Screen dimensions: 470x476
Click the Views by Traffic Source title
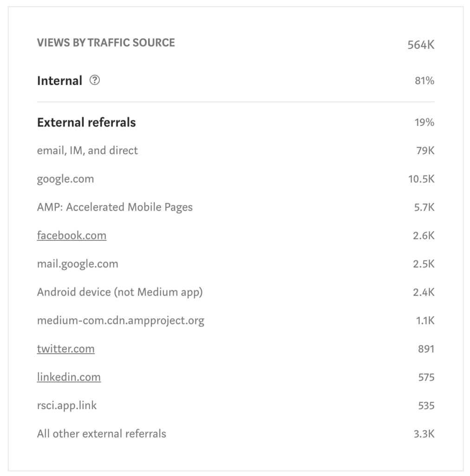click(106, 42)
